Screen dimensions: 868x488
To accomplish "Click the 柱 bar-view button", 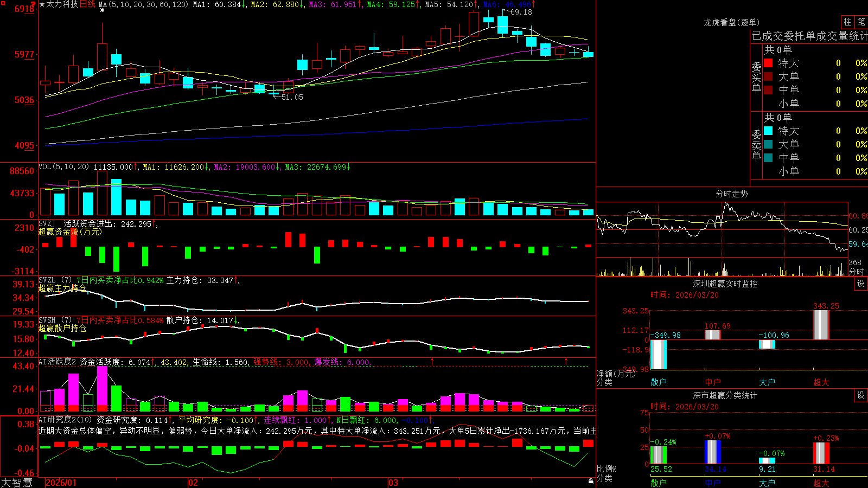I will click(847, 22).
